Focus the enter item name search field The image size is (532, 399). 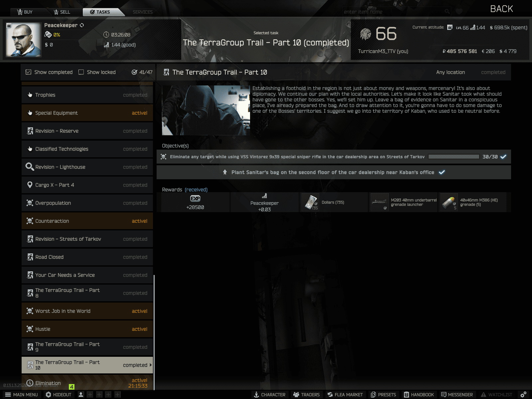392,12
